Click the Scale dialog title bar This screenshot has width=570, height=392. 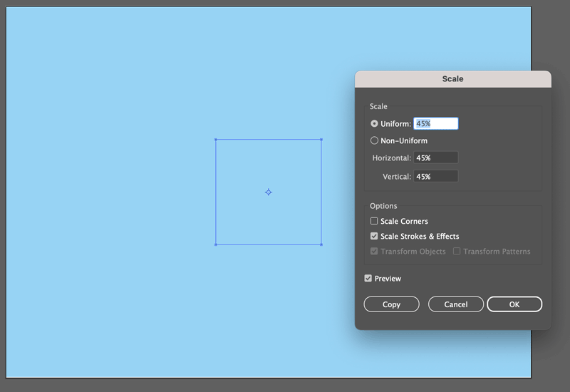[x=453, y=79]
